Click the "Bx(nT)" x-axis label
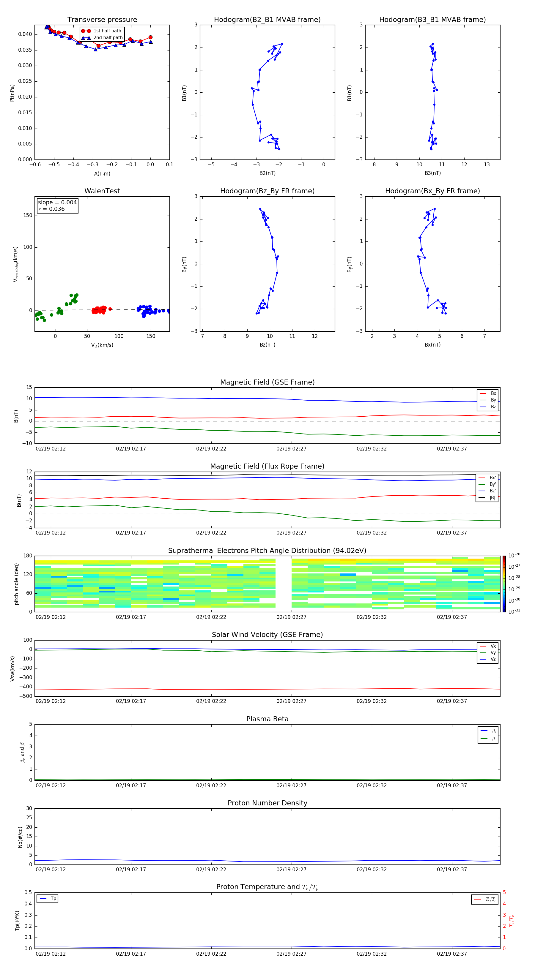This screenshot has height=980, width=535. [x=432, y=345]
